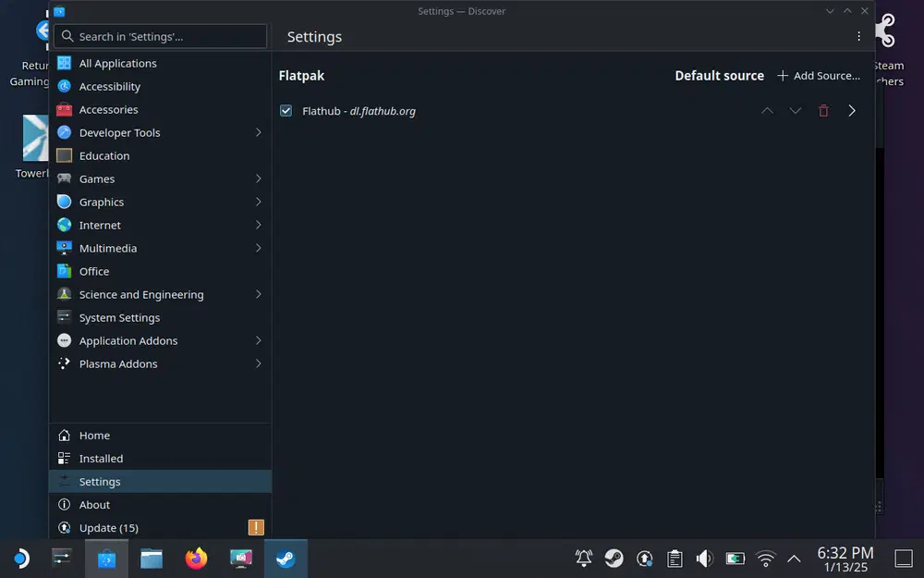Screen dimensions: 924x578
Task: Open Dolphin file manager from taskbar
Action: (x=152, y=558)
